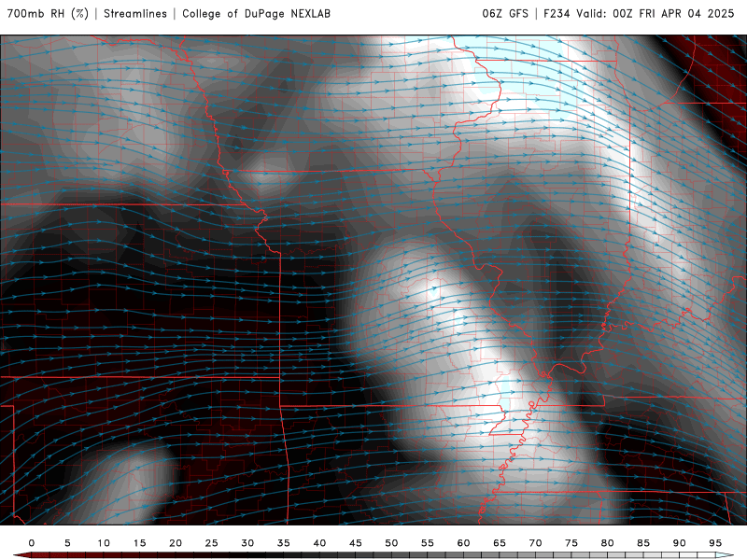
Task: Click the '65' label on the color scale
Action: click(500, 543)
